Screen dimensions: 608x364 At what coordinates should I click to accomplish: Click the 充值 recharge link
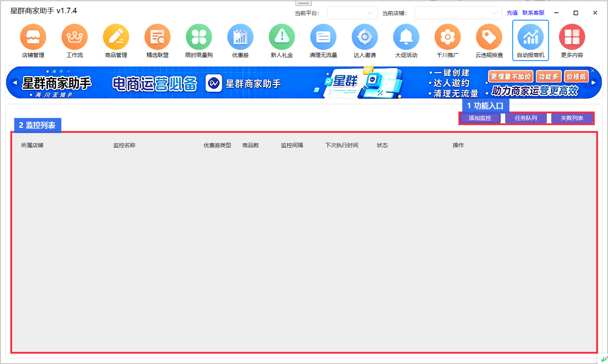(x=512, y=13)
